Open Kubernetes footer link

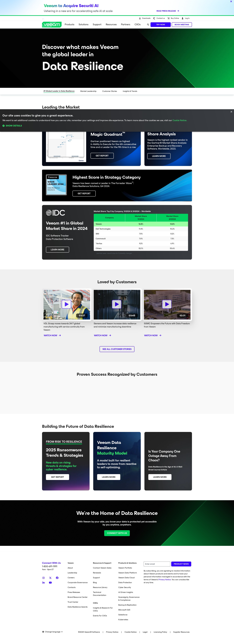123,619
